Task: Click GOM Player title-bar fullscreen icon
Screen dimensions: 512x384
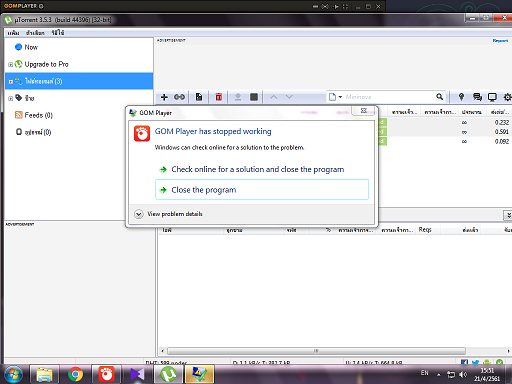Action: tap(345, 6)
